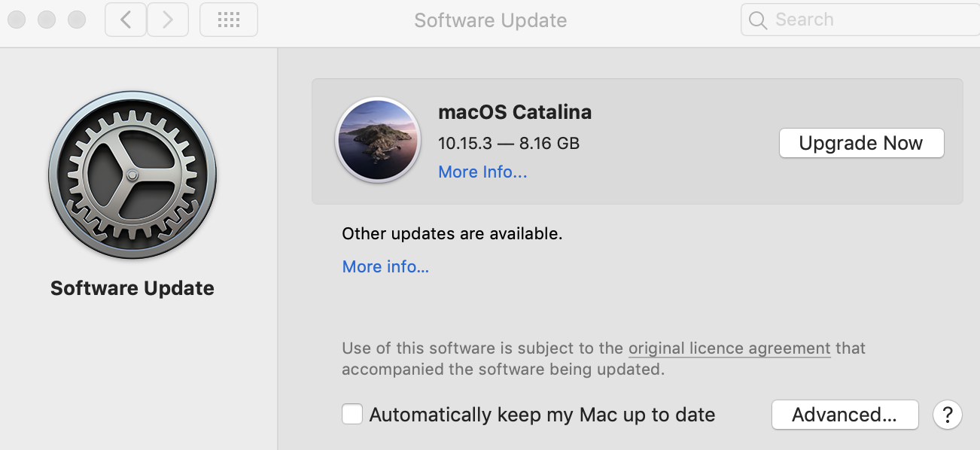
Task: Open help with the question mark button
Action: coord(948,415)
